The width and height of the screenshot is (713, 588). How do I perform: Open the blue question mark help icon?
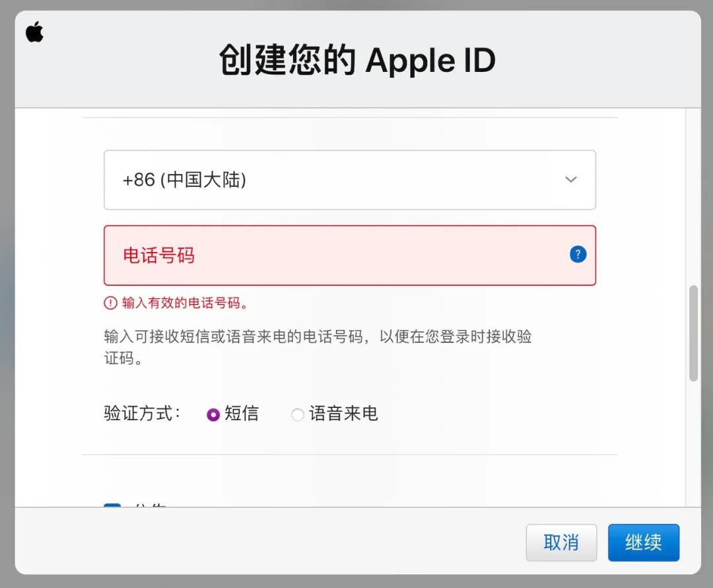(x=578, y=255)
